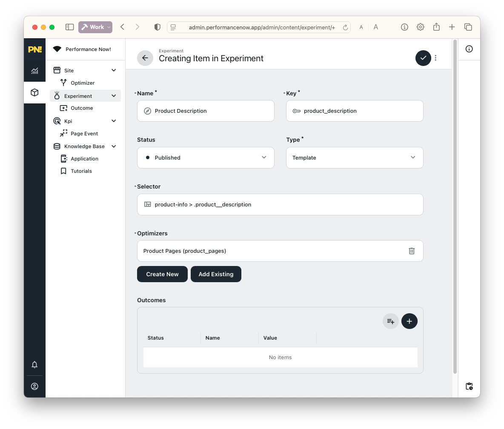Screen dimensions: 504x429
Task: Click the page vertical scrollbar
Action: coord(455,206)
